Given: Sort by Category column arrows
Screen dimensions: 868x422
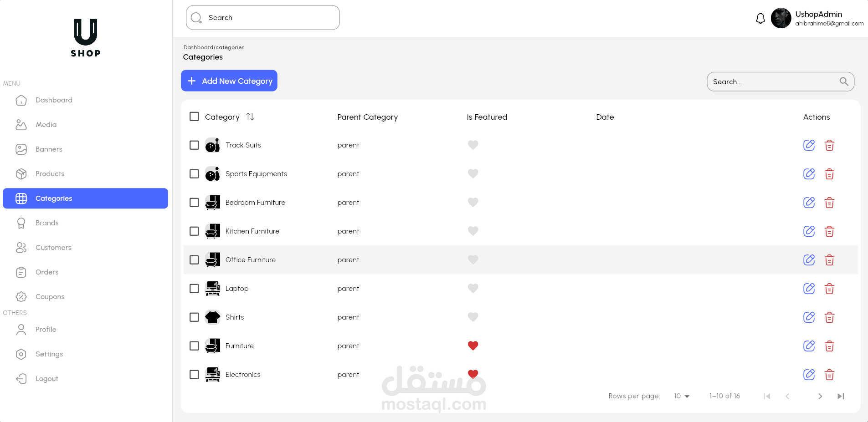Looking at the screenshot, I should coord(250,117).
